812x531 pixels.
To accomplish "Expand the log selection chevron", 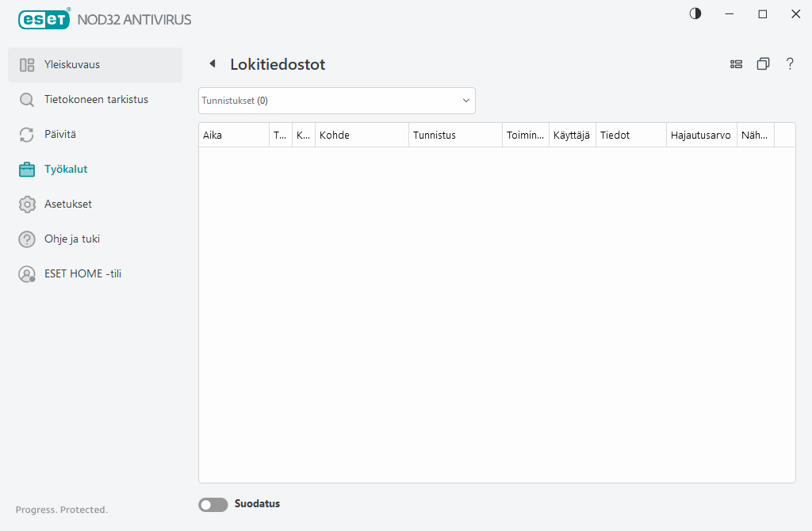I will click(465, 101).
